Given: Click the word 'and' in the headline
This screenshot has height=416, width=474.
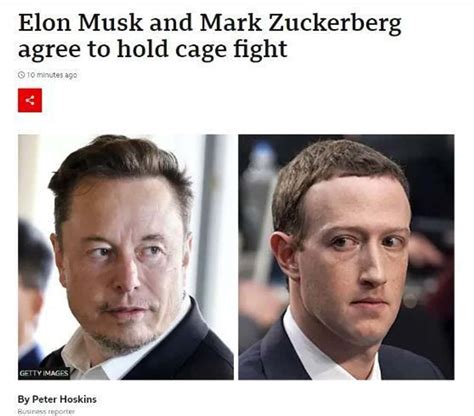Looking at the screenshot, I should click(x=171, y=23).
